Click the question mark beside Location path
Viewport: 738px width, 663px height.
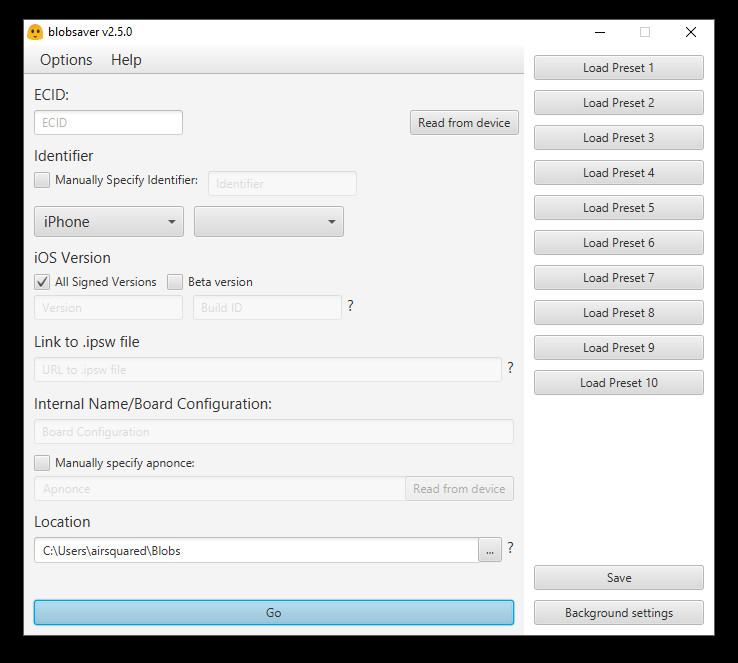coord(510,547)
